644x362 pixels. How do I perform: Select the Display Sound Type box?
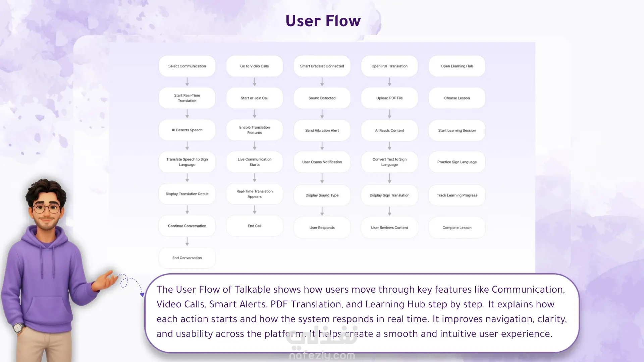[x=322, y=195]
